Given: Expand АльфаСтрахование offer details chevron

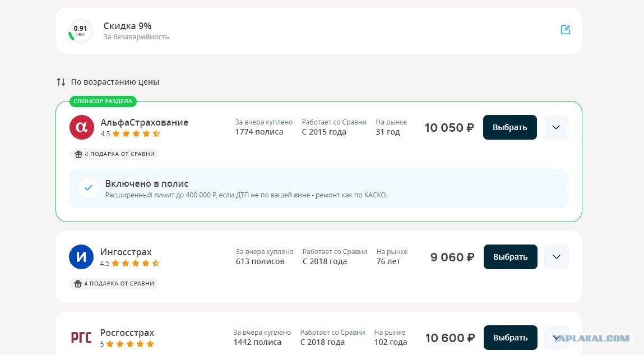Looking at the screenshot, I should pos(556,127).
